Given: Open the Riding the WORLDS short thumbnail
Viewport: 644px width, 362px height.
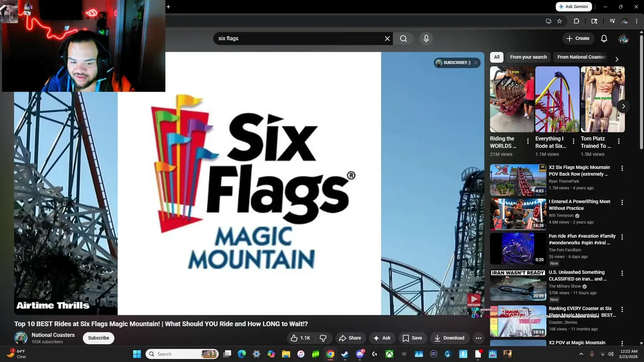Looking at the screenshot, I should (x=512, y=99).
